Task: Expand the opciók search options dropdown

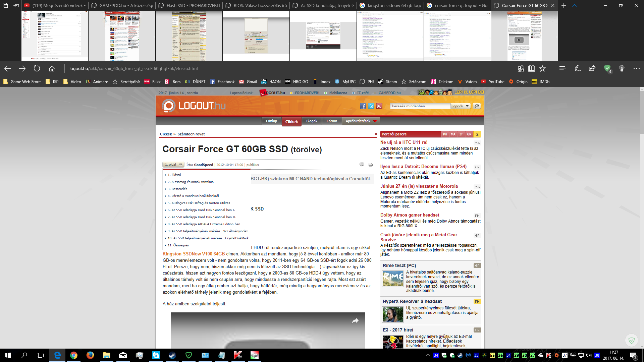Action: click(x=461, y=106)
